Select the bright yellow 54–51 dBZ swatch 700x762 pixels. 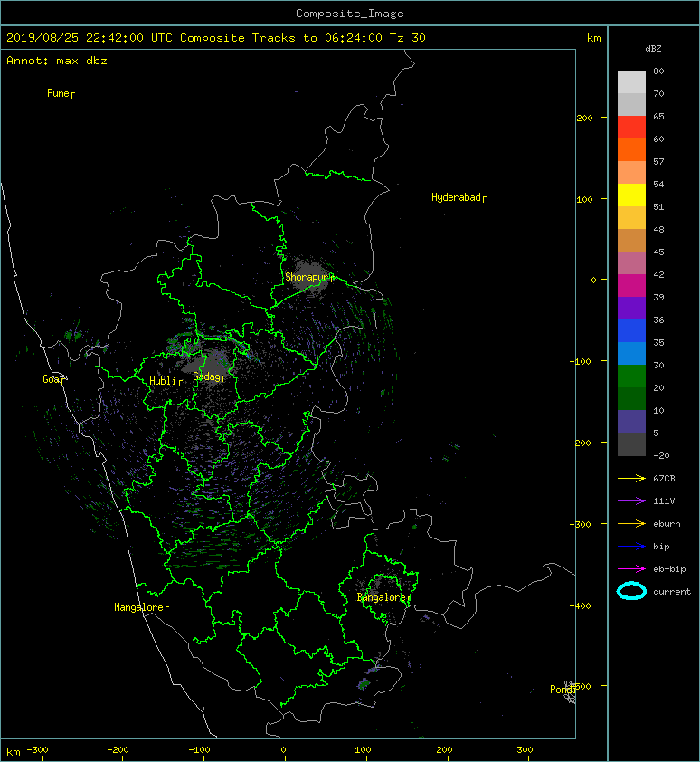pos(631,195)
